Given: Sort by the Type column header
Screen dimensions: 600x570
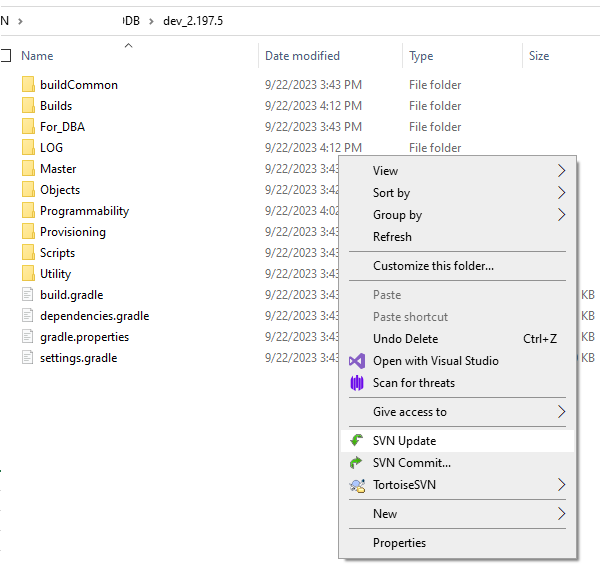Looking at the screenshot, I should tap(421, 56).
